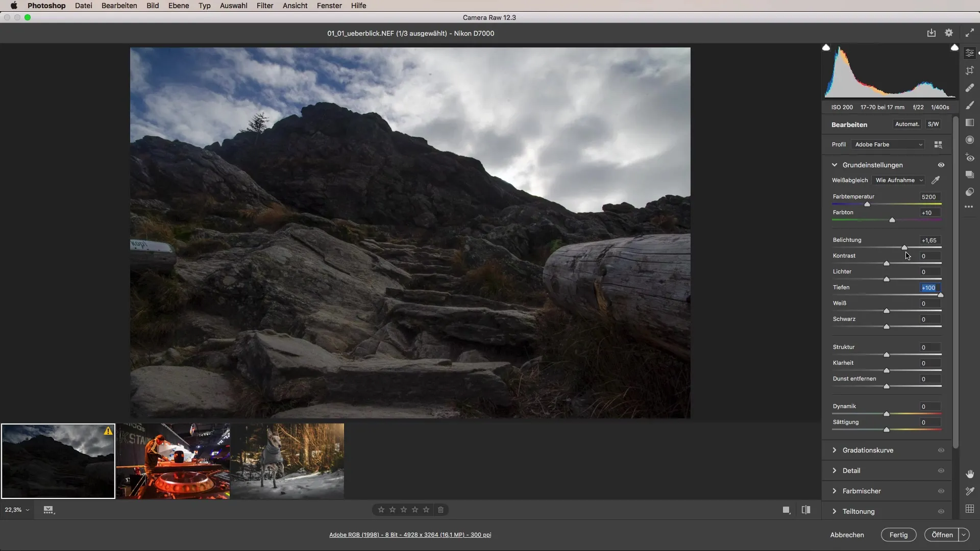980x551 pixels.
Task: Open zoom level 22,3% dropdown
Action: [17, 510]
